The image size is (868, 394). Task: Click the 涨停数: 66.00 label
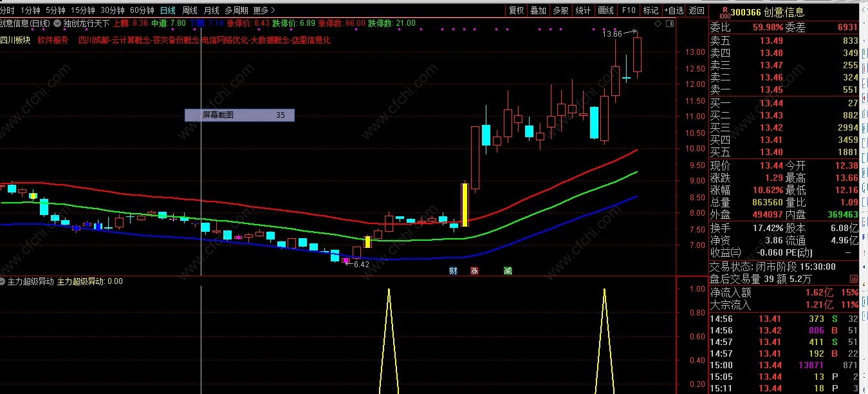(342, 23)
